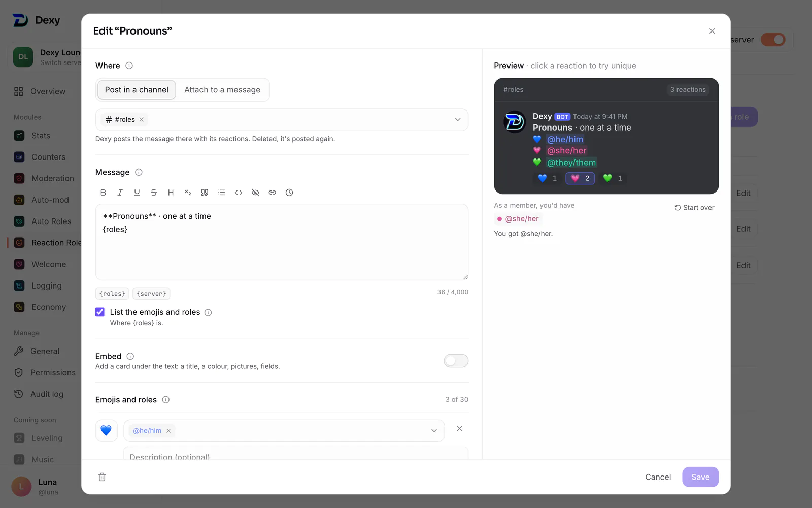
Task: Click into the message text area
Action: pos(282,242)
